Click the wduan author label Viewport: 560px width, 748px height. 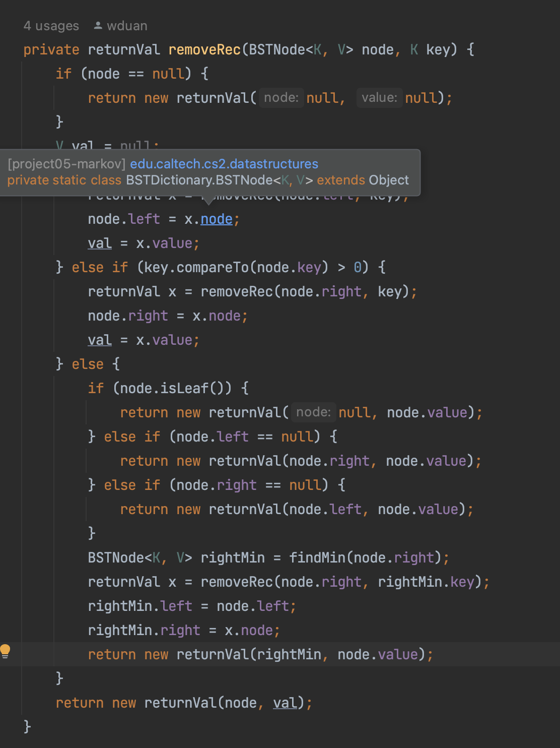pyautogui.click(x=127, y=26)
